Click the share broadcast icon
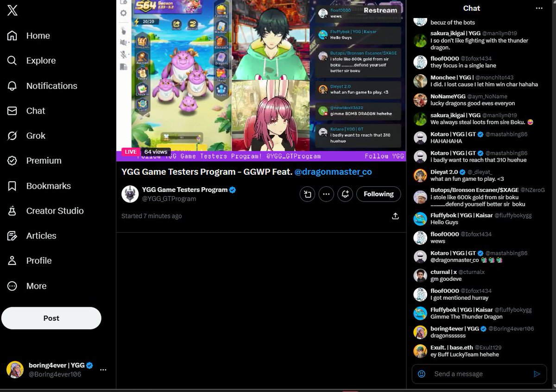 pyautogui.click(x=395, y=216)
